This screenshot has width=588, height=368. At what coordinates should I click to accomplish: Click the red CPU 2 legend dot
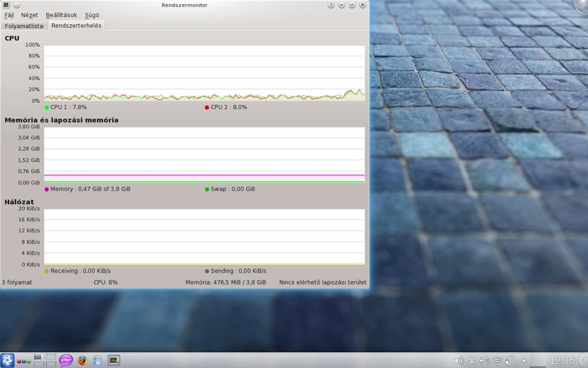coord(207,108)
